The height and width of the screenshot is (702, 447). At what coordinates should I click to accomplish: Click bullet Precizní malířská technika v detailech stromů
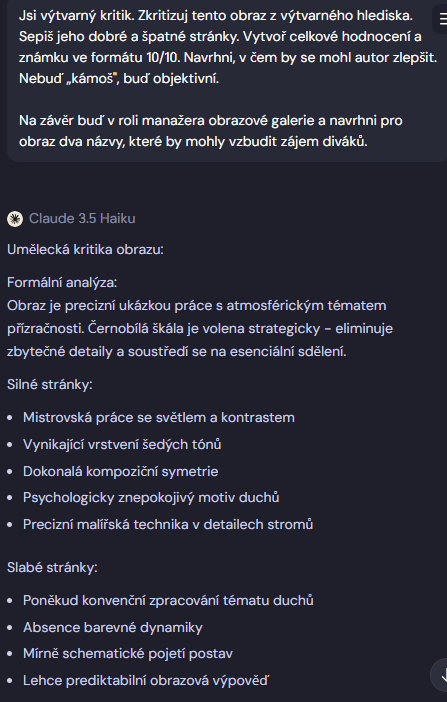click(168, 524)
